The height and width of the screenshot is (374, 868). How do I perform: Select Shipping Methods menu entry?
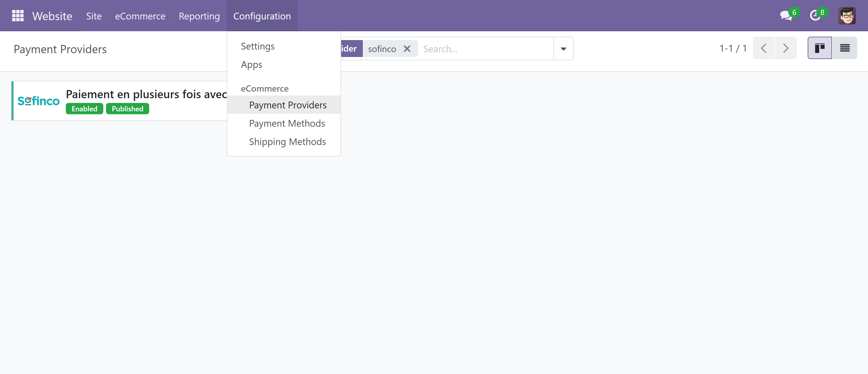288,142
